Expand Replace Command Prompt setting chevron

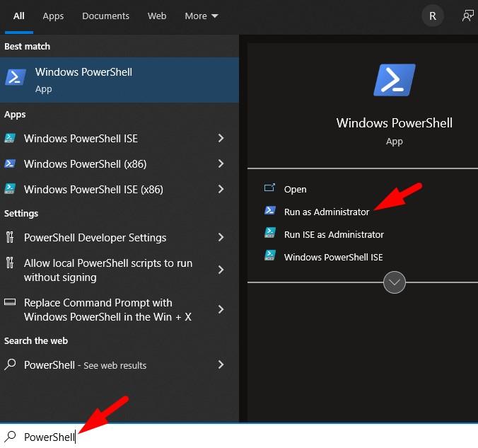coord(221,309)
